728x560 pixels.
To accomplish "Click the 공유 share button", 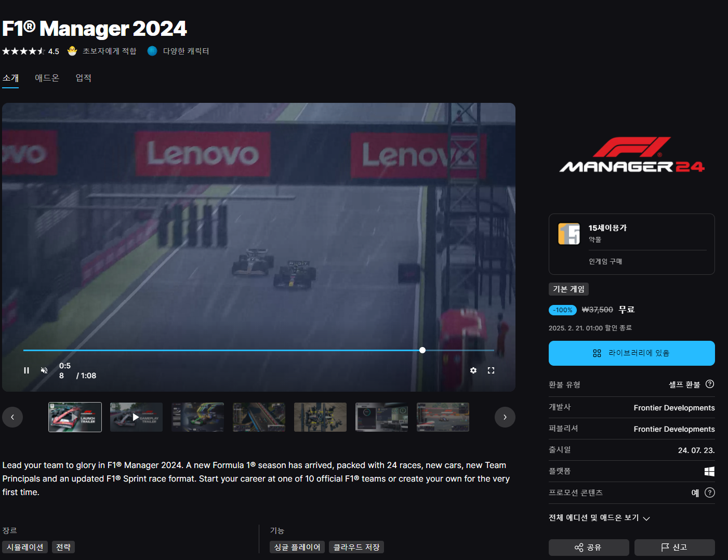I will (589, 548).
